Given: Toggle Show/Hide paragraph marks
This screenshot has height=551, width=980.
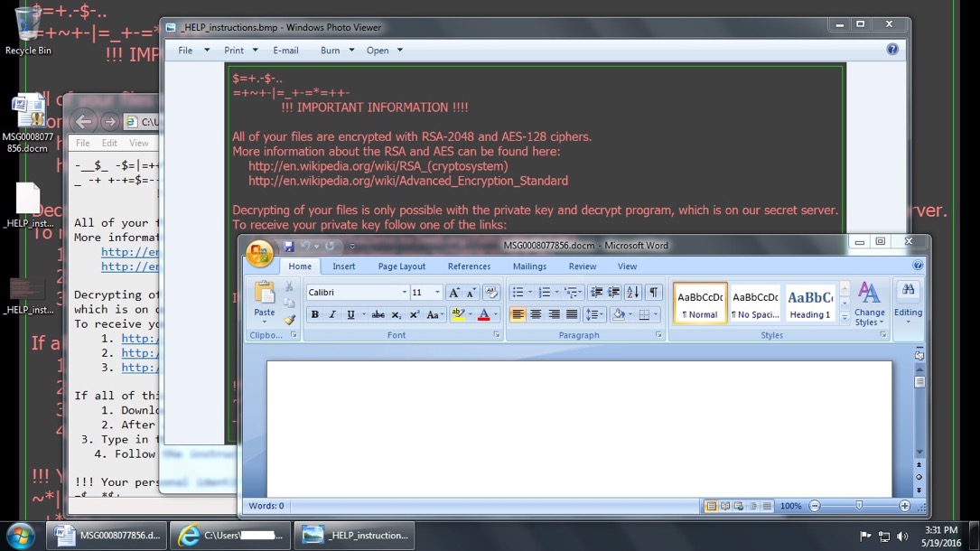Looking at the screenshot, I should click(x=653, y=292).
